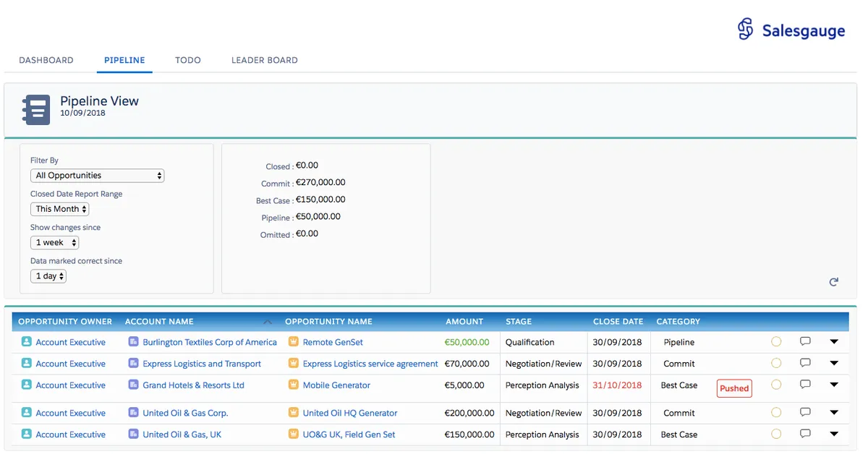Expand row menu arrow for Express Logistics agreement
This screenshot has height=462, width=868.
point(834,363)
